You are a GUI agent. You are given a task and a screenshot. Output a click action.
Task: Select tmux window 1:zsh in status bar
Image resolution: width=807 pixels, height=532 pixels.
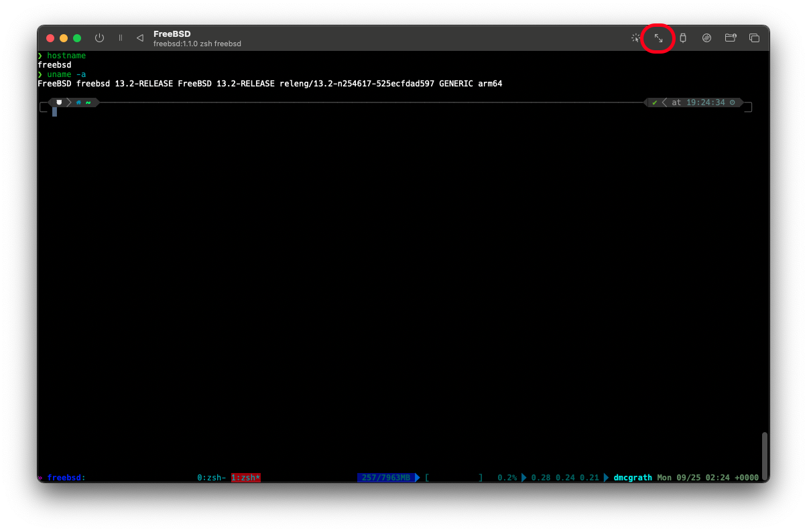(245, 478)
